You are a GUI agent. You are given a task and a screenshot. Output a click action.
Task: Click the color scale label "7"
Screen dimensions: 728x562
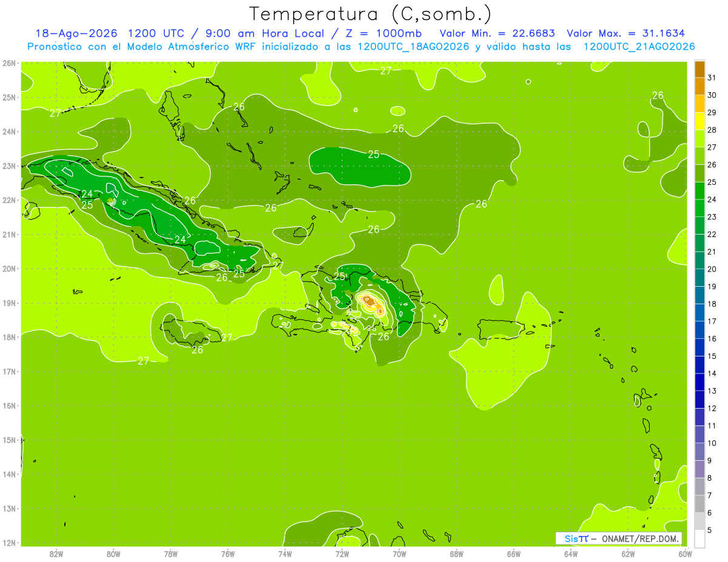(x=709, y=495)
